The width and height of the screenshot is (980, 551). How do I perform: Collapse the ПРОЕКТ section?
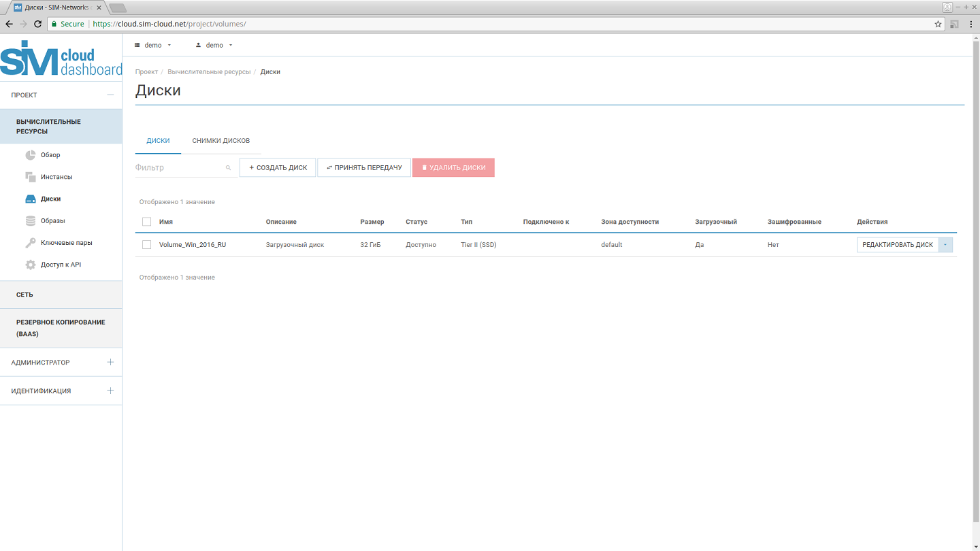[x=110, y=95]
